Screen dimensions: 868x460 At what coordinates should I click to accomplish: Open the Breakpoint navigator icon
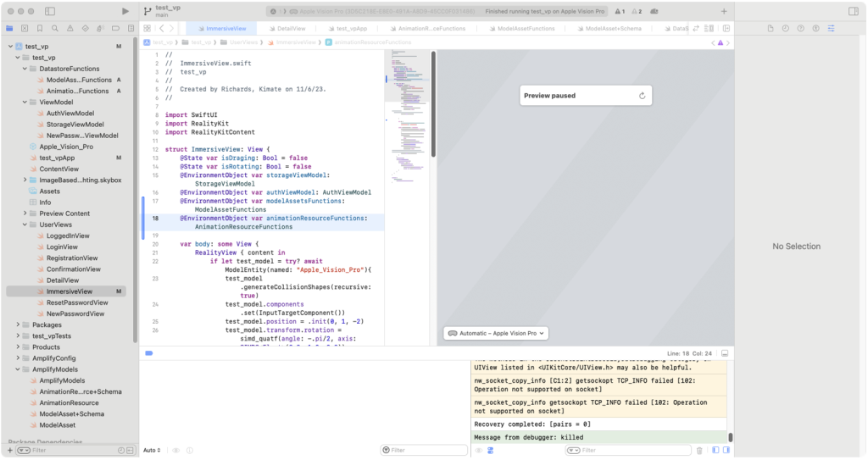(115, 28)
